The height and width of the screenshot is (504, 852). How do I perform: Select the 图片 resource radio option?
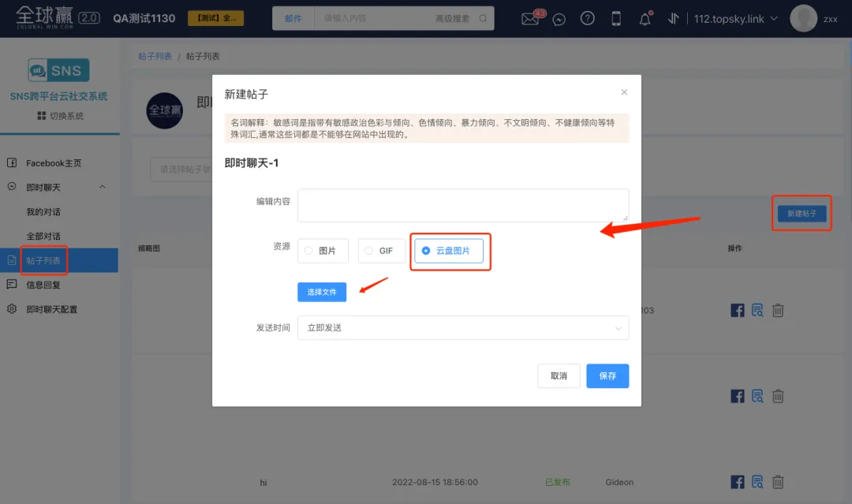click(x=321, y=251)
